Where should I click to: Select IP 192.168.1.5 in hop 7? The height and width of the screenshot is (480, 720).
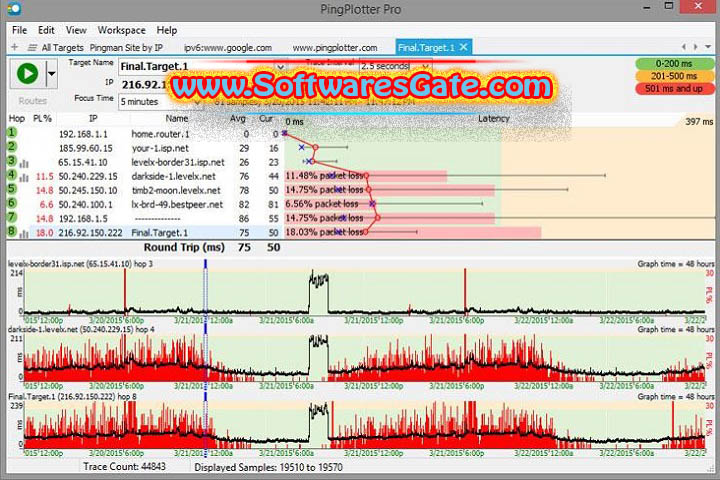pos(83,219)
